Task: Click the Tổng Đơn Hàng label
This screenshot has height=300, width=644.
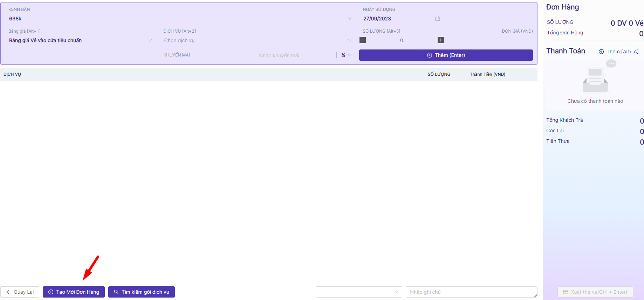Action: [x=565, y=33]
